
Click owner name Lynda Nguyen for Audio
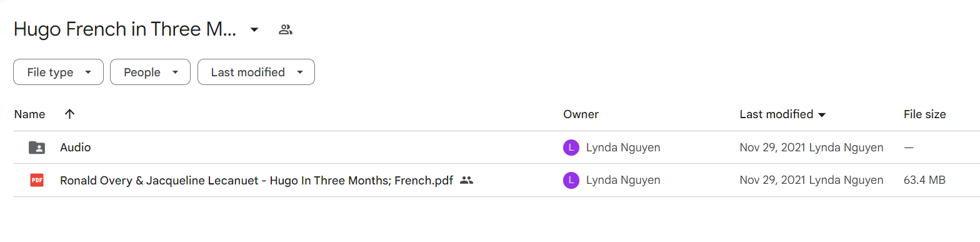(623, 148)
